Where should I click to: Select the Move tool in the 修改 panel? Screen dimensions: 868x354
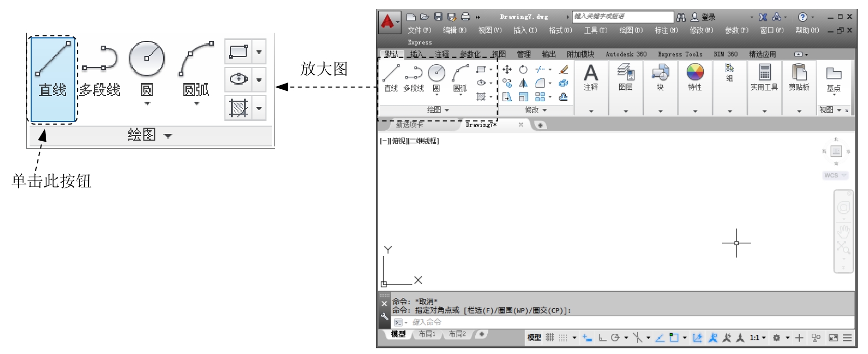point(507,70)
